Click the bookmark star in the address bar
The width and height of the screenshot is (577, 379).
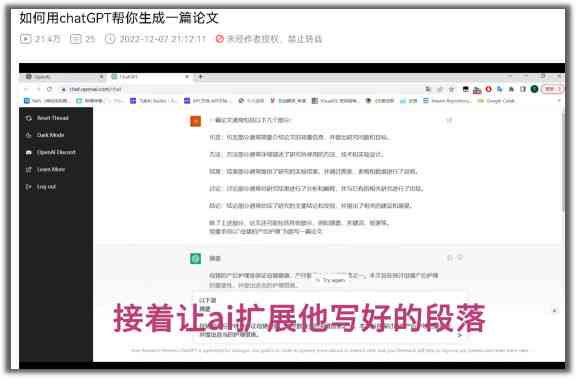[x=452, y=89]
